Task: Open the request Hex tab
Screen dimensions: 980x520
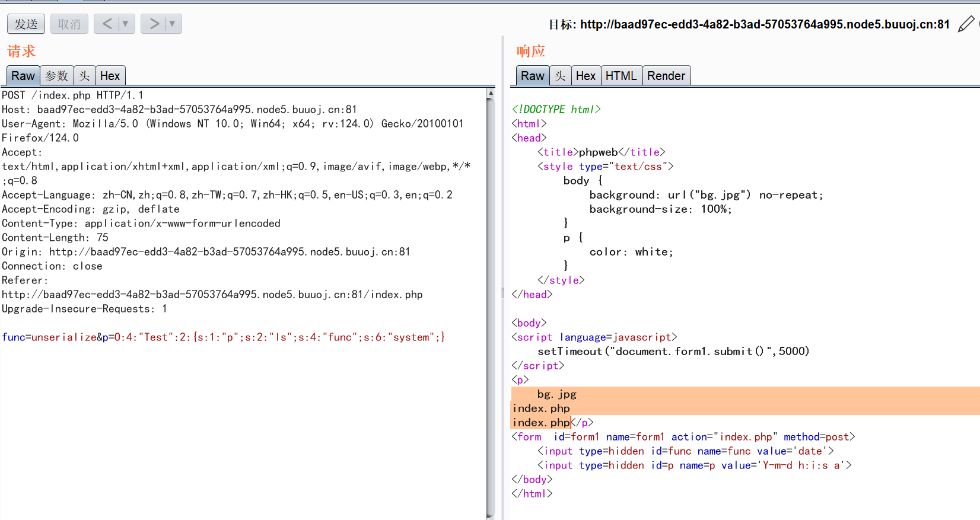Action: [x=110, y=76]
